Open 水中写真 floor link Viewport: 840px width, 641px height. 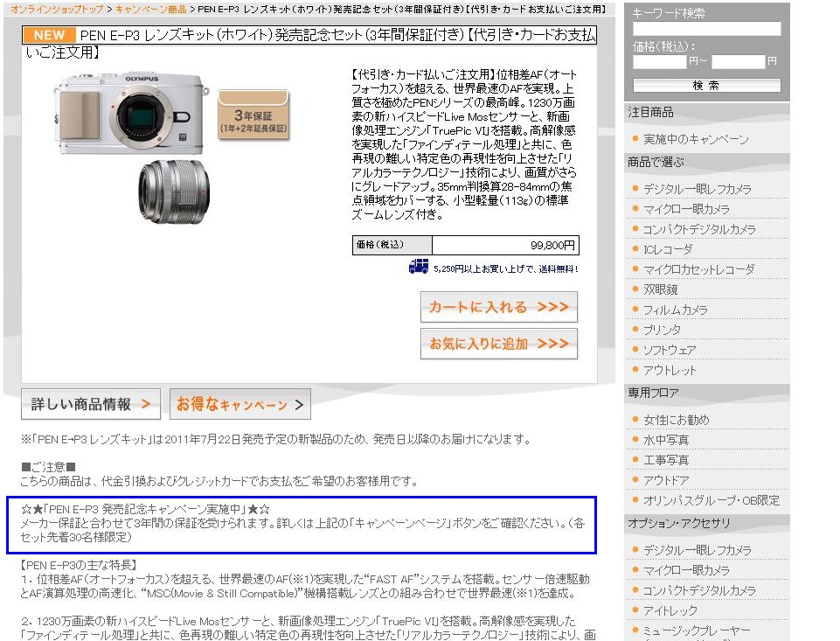pyautogui.click(x=666, y=440)
